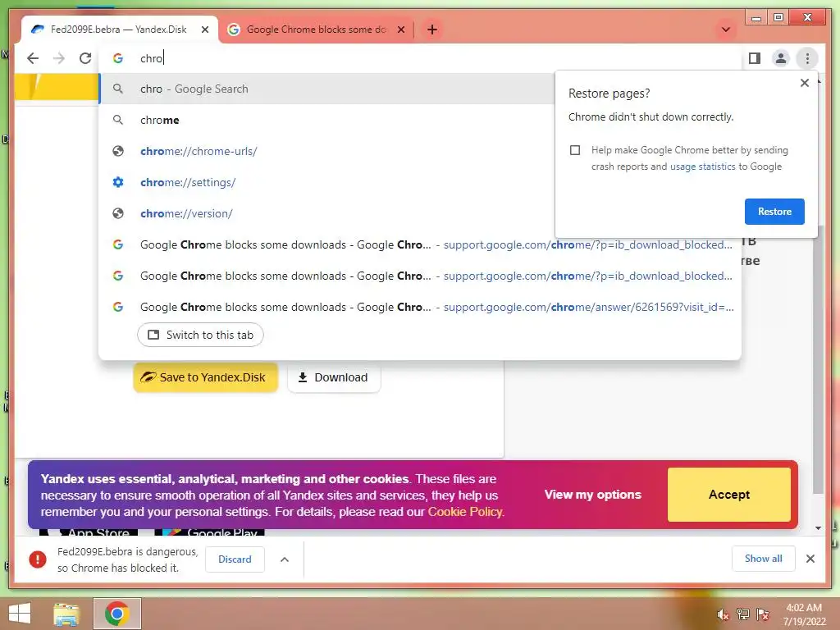Reload the page with the refresh icon
This screenshot has height=630, width=840.
click(85, 58)
